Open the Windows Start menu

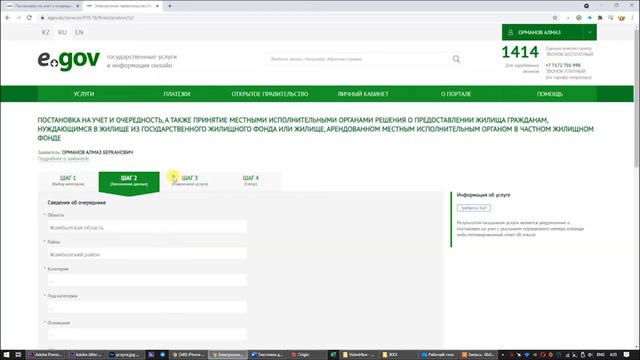(6, 355)
